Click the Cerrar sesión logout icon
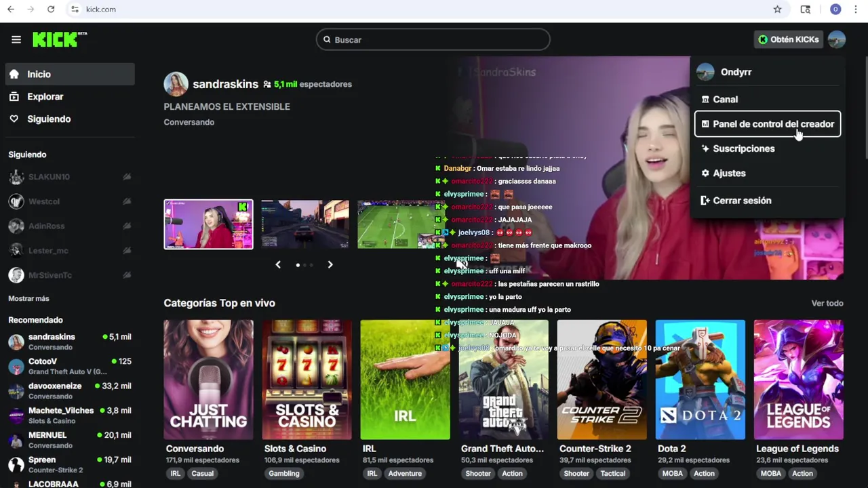Viewport: 868px width, 488px height. pos(705,201)
